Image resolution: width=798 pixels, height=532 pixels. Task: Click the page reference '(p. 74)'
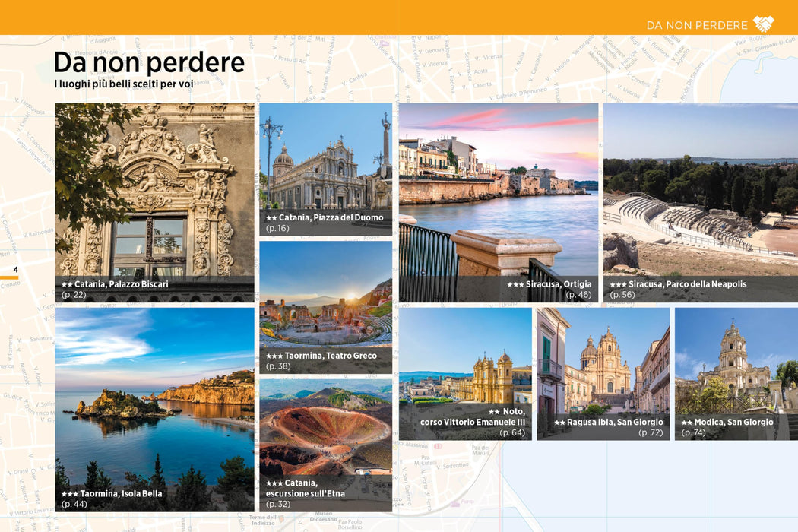[694, 432]
